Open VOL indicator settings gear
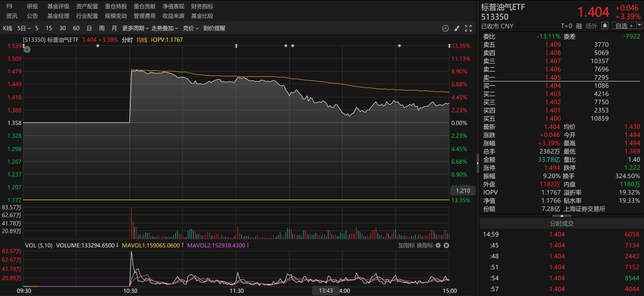The width and height of the screenshot is (644, 296). pyautogui.click(x=438, y=245)
